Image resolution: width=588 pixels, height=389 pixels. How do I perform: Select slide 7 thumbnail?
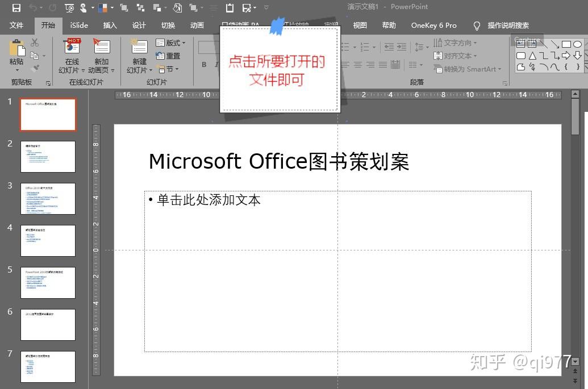[48, 366]
